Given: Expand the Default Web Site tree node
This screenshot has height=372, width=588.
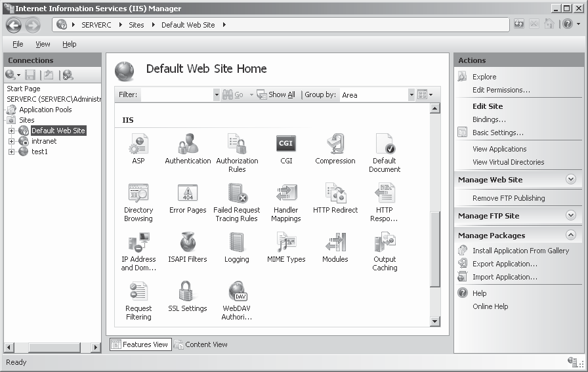Looking at the screenshot, I should tap(11, 131).
